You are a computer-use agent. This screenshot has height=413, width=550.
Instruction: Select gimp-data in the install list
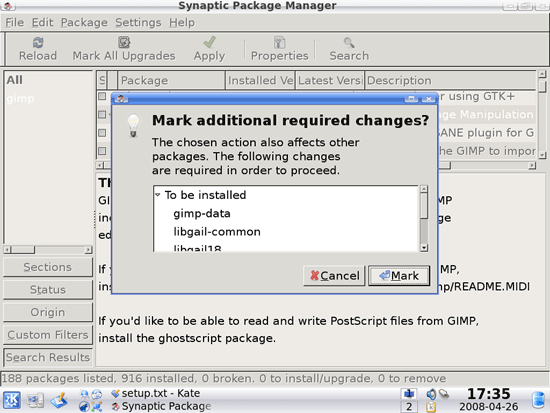pos(202,213)
